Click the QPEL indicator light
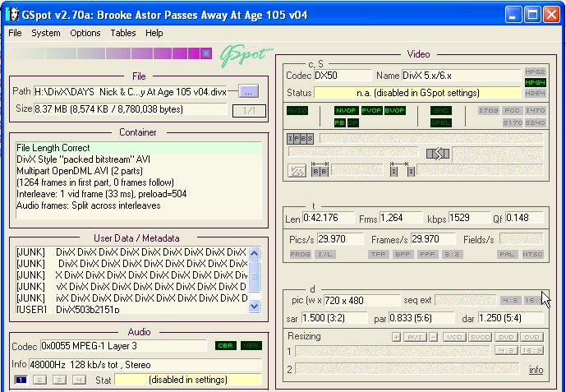 click(x=441, y=122)
